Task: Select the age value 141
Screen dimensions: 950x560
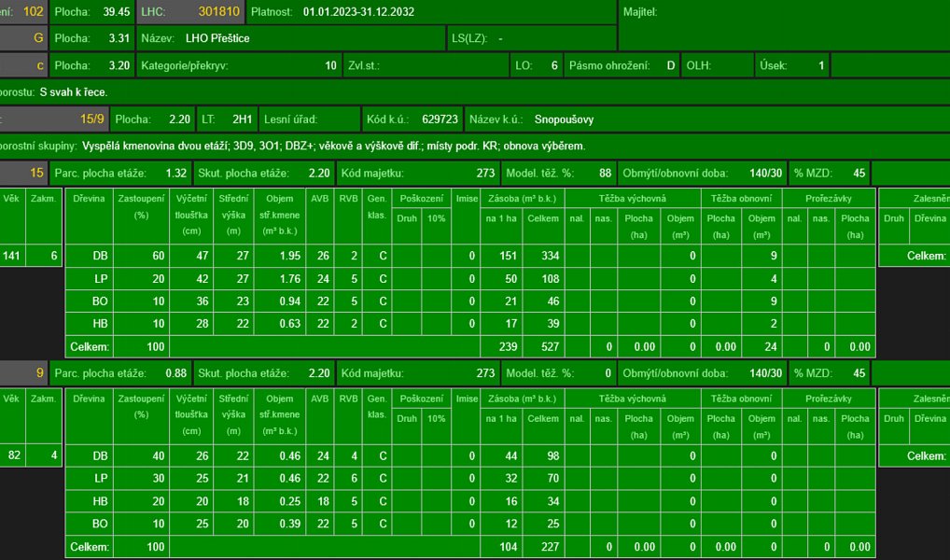Action: tap(11, 256)
